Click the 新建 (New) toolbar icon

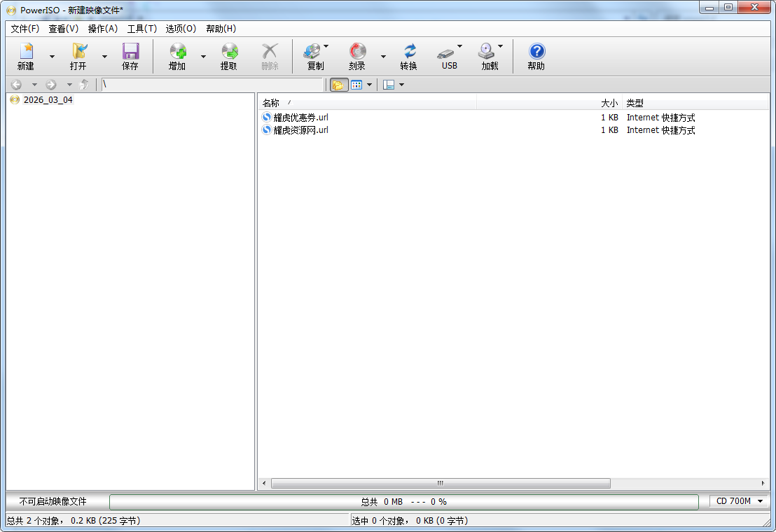tap(26, 56)
